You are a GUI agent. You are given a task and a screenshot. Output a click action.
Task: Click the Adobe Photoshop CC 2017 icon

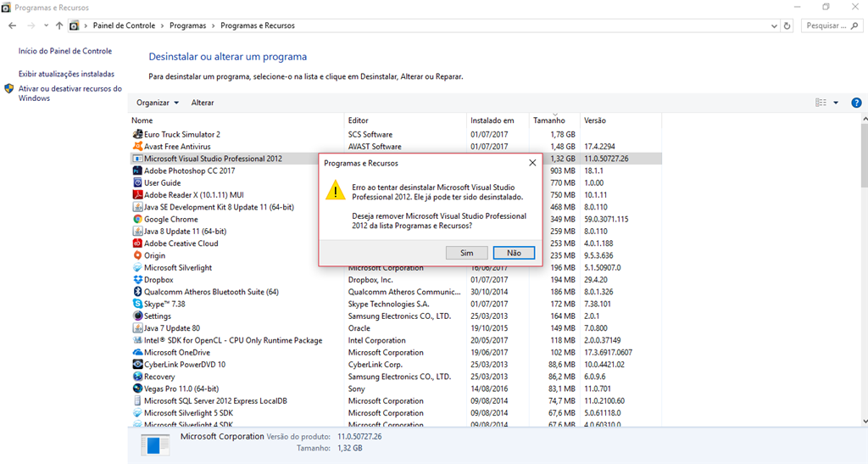[x=137, y=171]
